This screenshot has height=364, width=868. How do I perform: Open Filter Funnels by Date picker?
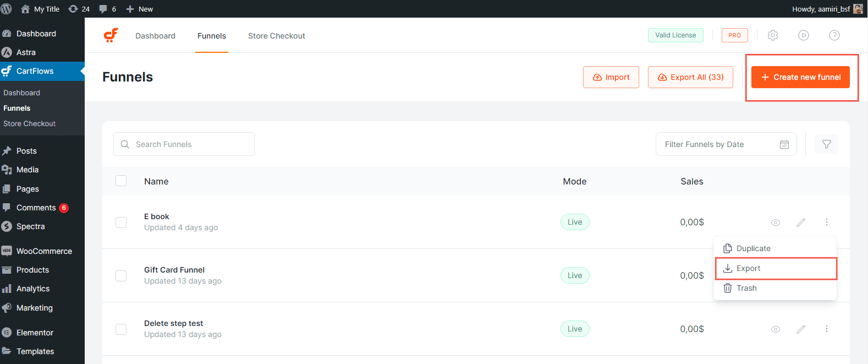tap(726, 144)
